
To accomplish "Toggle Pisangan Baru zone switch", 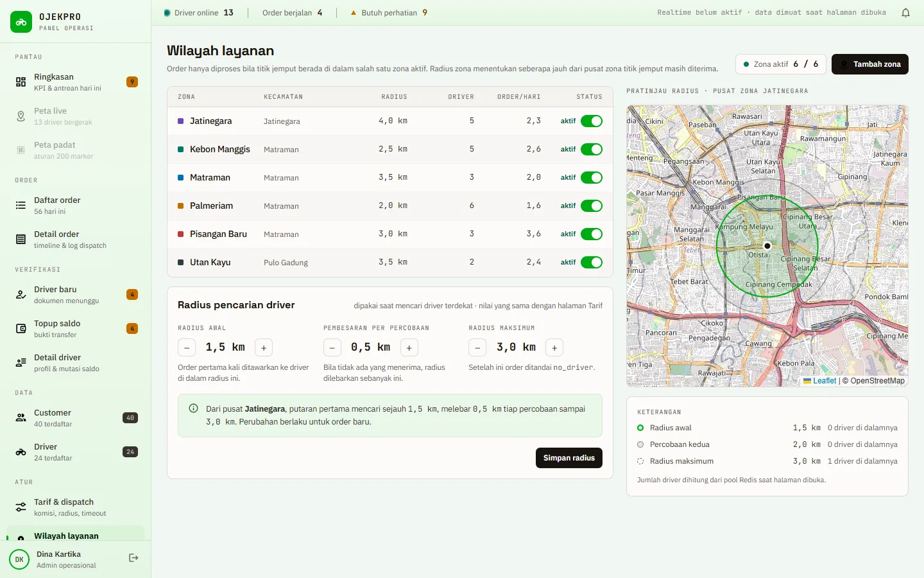I will (592, 234).
